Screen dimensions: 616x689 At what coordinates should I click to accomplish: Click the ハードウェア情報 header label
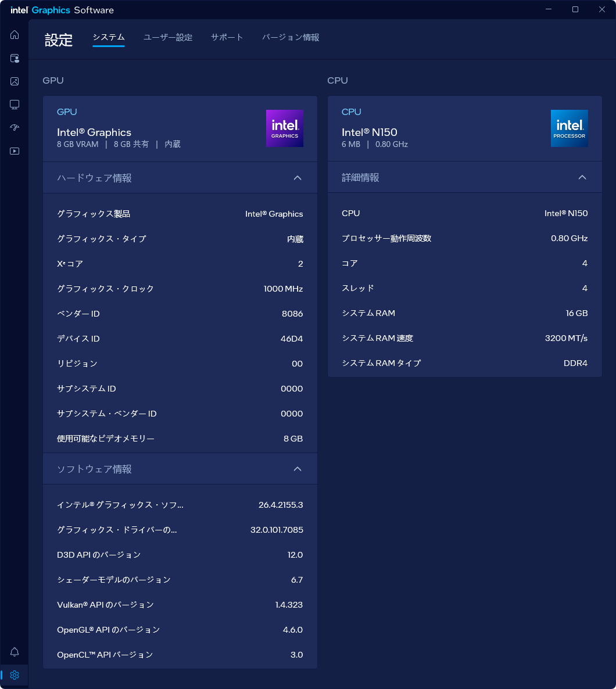[x=94, y=178]
